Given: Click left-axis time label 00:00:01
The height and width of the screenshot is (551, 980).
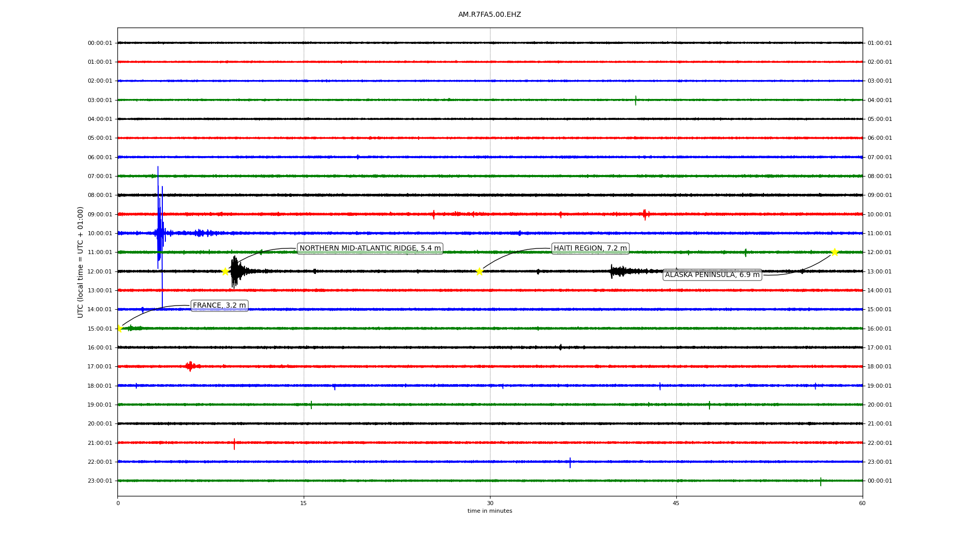Looking at the screenshot, I should coord(100,43).
